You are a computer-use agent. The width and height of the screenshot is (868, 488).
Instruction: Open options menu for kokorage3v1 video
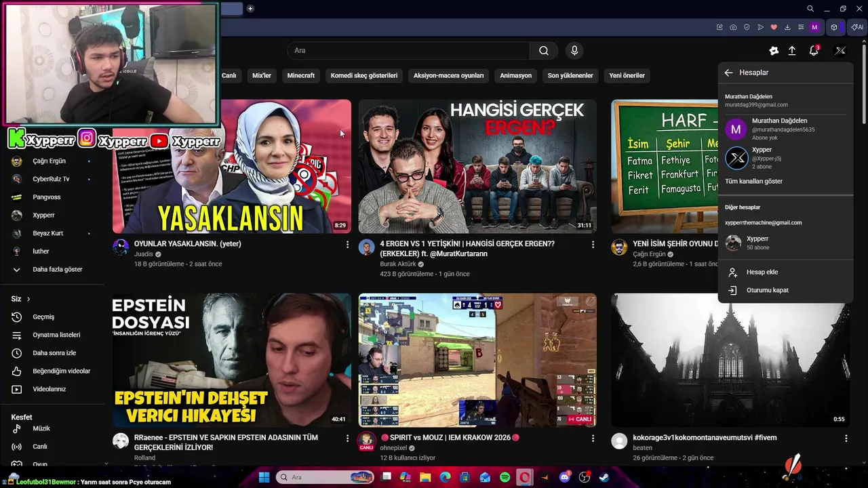point(846,439)
